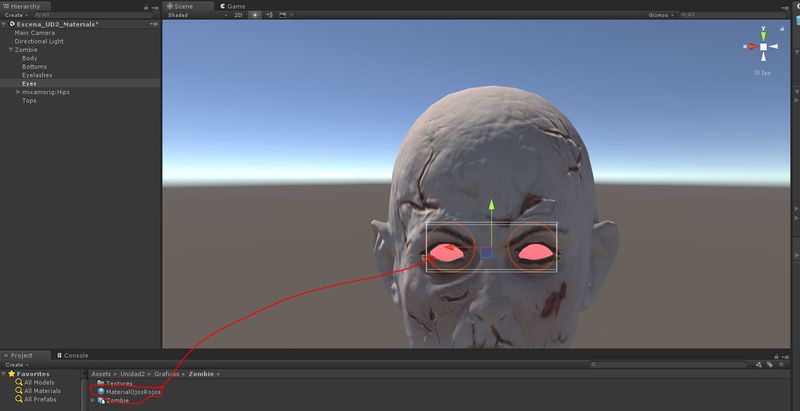800x411 pixels.
Task: Toggle scene audio speaker icon
Action: click(x=269, y=15)
